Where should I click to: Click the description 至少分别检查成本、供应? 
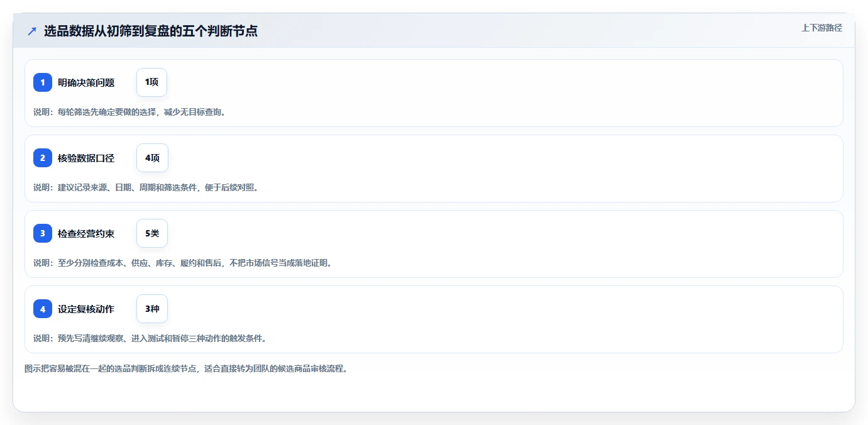point(182,263)
